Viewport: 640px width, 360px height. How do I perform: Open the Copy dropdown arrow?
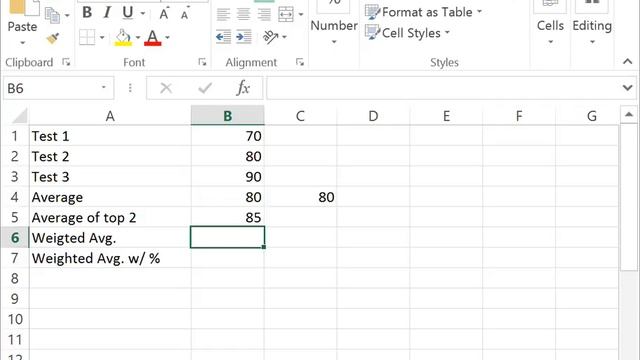(x=67, y=16)
